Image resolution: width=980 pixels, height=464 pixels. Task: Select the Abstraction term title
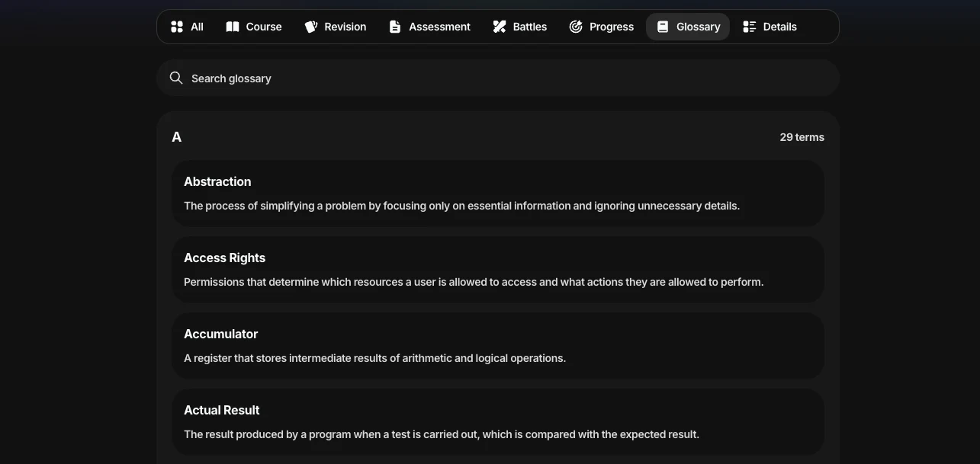(x=217, y=181)
